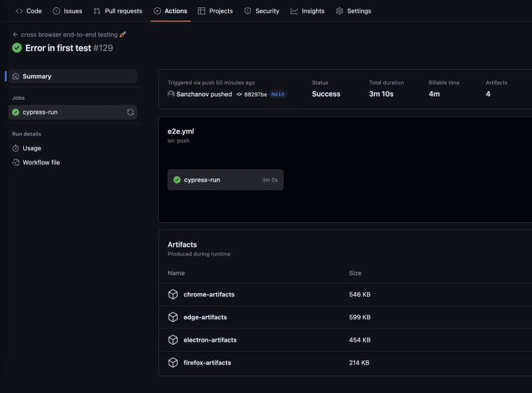
Task: Click the Name column header
Action: [x=176, y=273]
